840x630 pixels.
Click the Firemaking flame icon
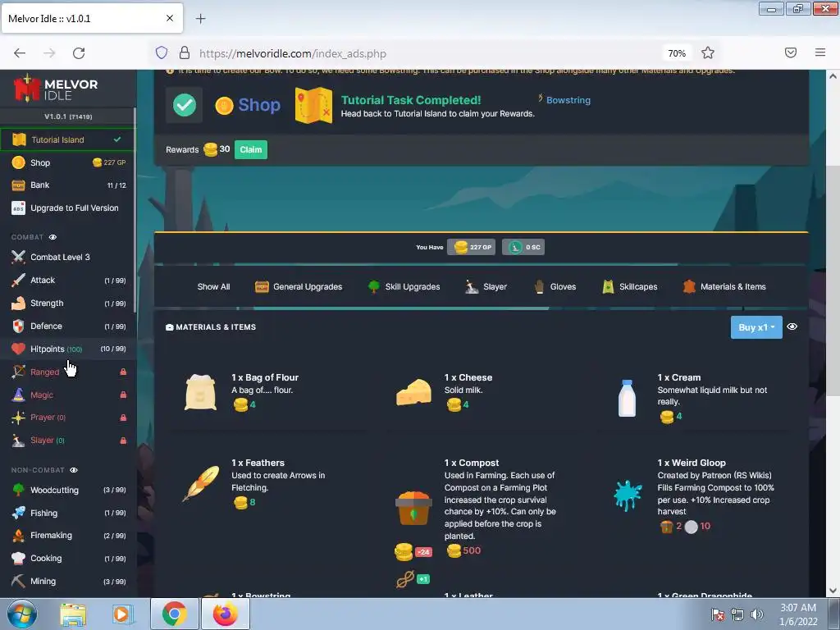click(18, 536)
